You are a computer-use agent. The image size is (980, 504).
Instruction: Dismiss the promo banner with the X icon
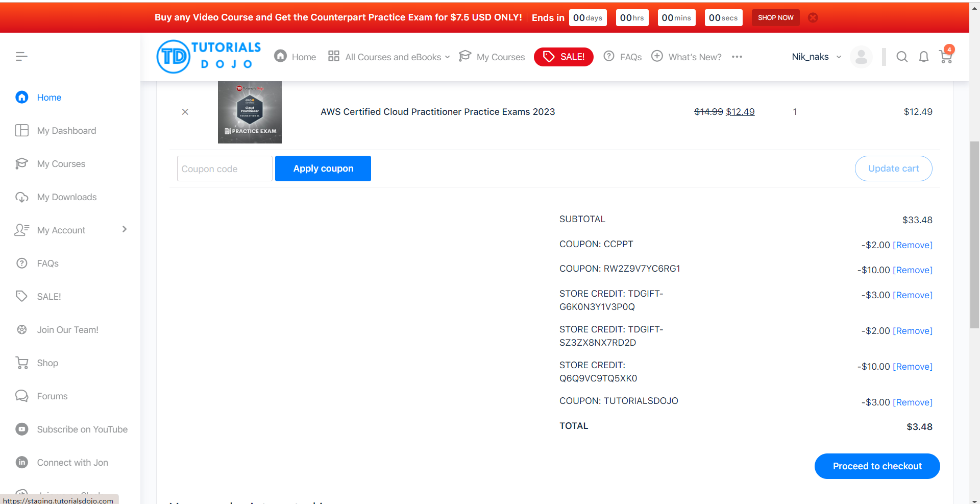[x=813, y=18]
